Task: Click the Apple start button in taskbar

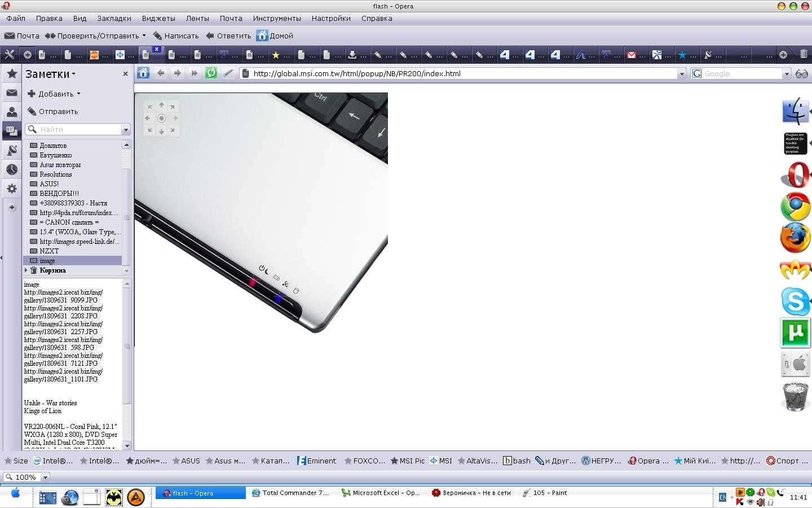Action: (x=15, y=494)
